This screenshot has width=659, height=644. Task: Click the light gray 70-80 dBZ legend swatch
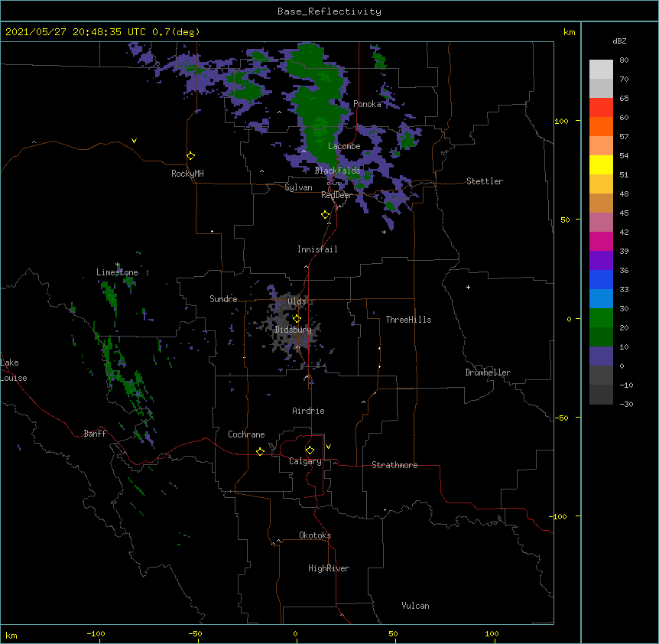click(x=601, y=70)
